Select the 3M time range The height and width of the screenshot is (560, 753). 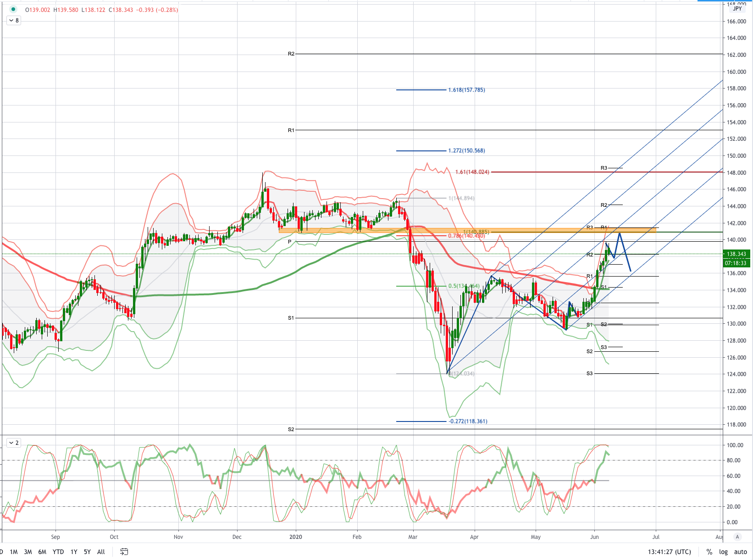pos(28,552)
